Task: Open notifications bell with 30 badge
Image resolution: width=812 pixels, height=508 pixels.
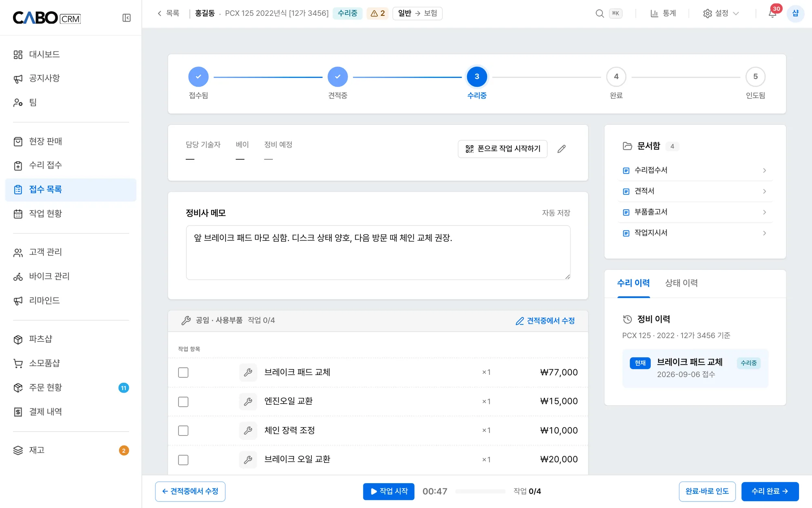Action: pyautogui.click(x=773, y=13)
